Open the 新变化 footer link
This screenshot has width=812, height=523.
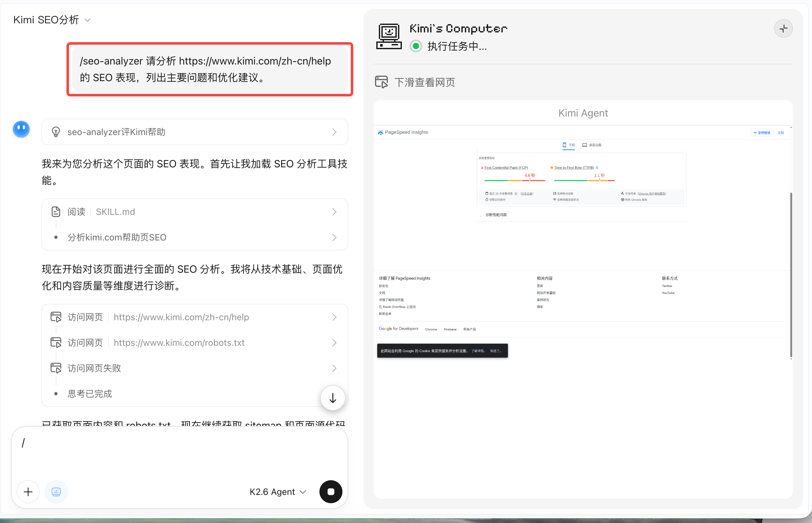tap(383, 286)
